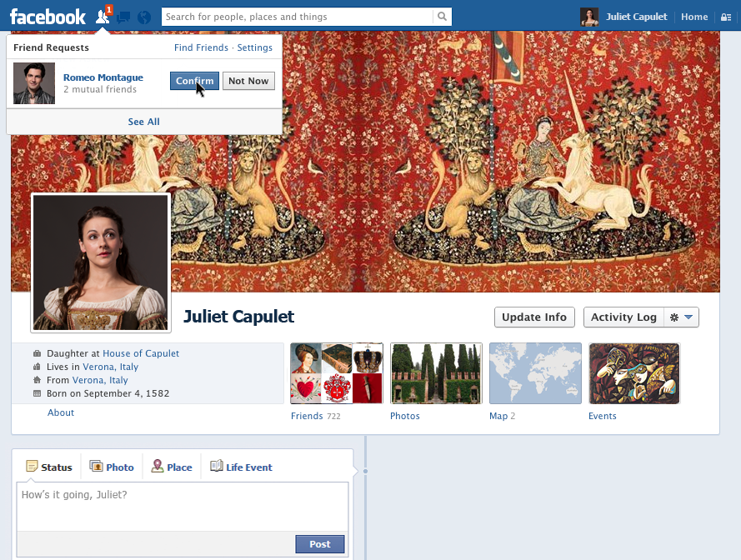Select the Place tab in composer
Viewport: 741px width, 560px height.
coord(172,467)
